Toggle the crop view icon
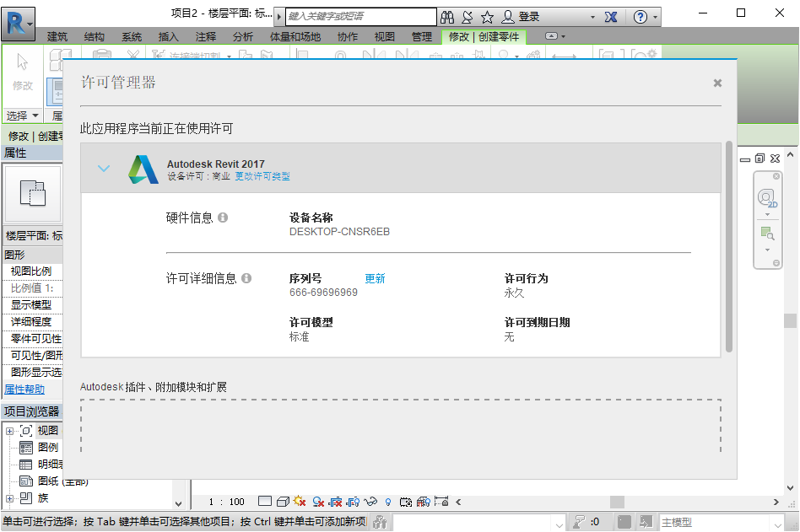800x532 pixels. click(336, 502)
